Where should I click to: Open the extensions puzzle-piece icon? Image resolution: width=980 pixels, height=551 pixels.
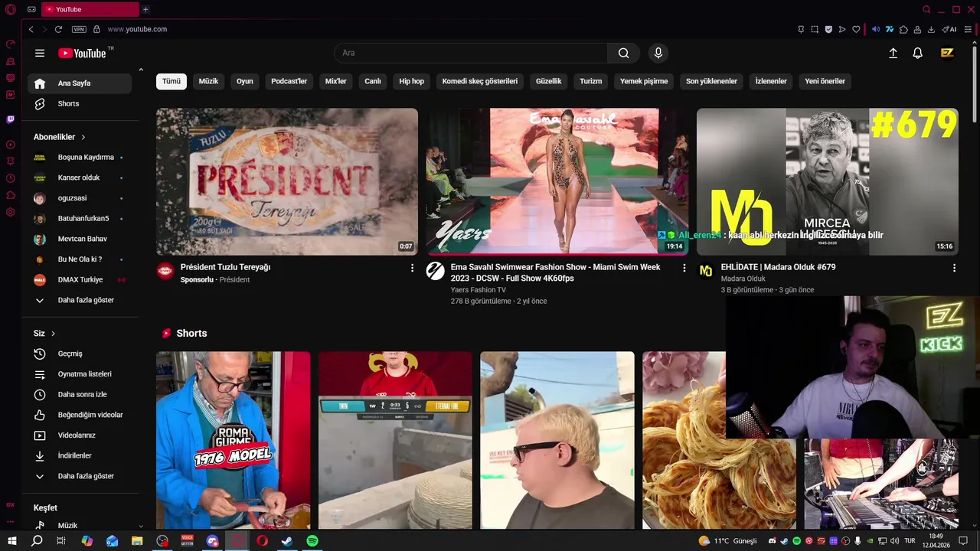pyautogui.click(x=903, y=29)
